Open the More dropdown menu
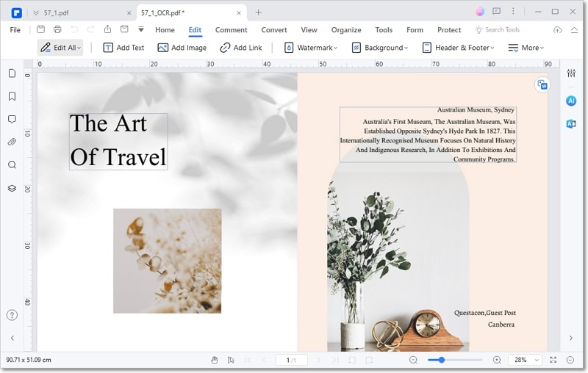 tap(526, 48)
